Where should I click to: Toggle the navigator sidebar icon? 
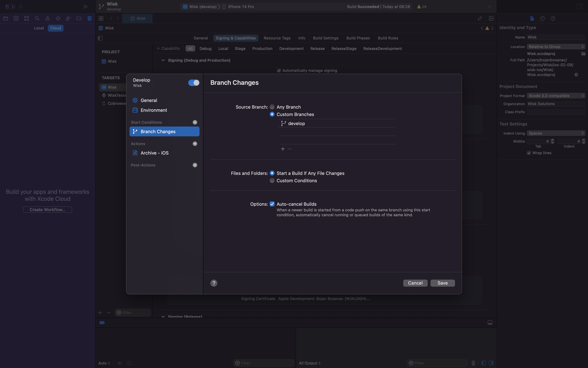[9, 7]
